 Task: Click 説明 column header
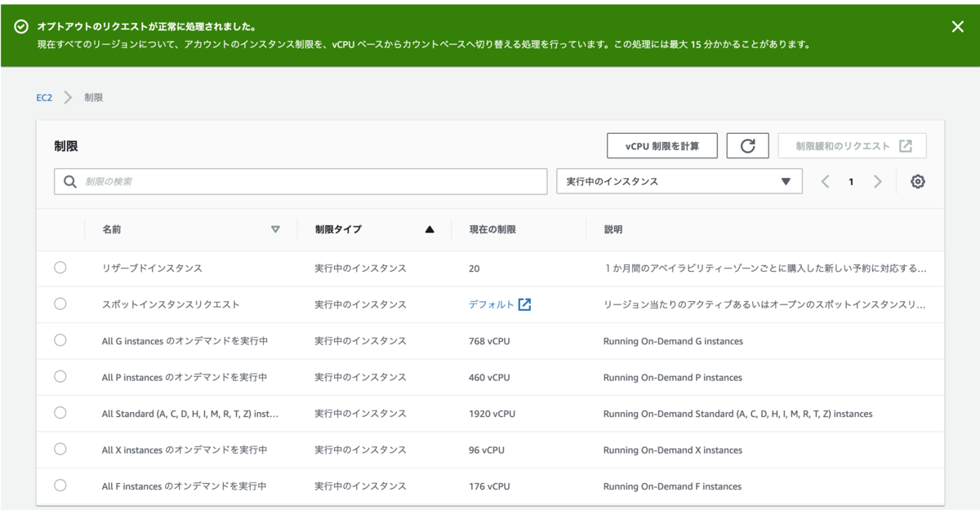point(612,229)
